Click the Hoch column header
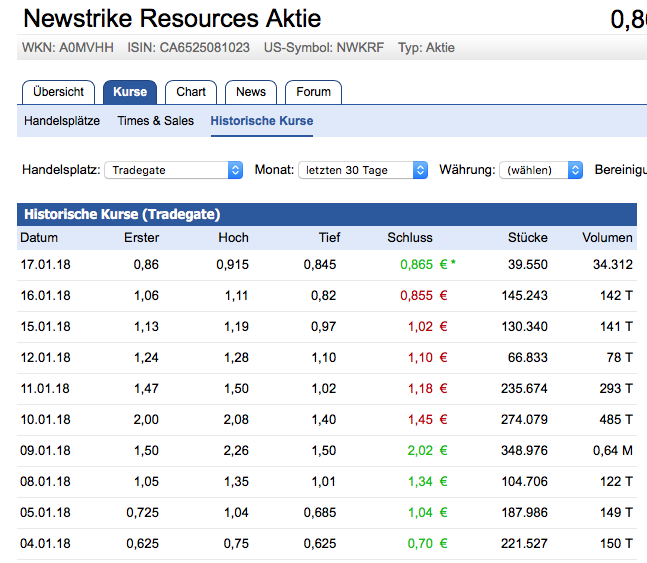The image size is (647, 563). point(234,238)
